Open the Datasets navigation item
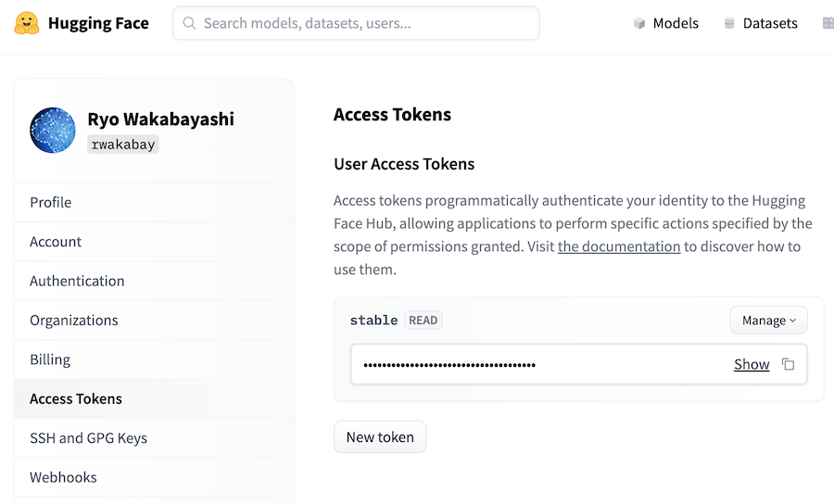The height and width of the screenshot is (504, 834). pyautogui.click(x=770, y=23)
